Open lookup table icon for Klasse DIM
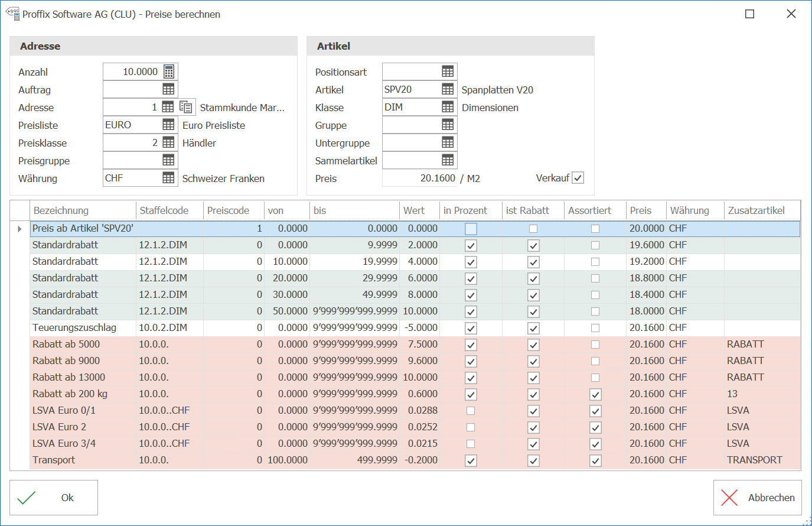Viewport: 812px width, 526px height. (448, 107)
